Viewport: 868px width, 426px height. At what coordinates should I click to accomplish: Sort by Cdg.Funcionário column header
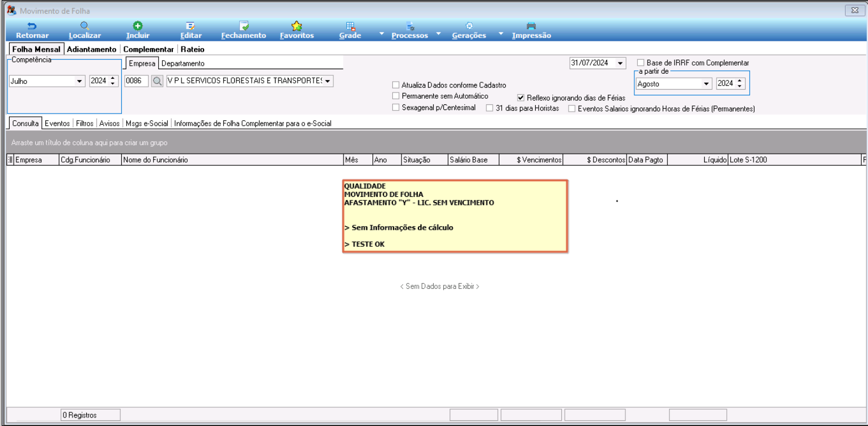(90, 160)
